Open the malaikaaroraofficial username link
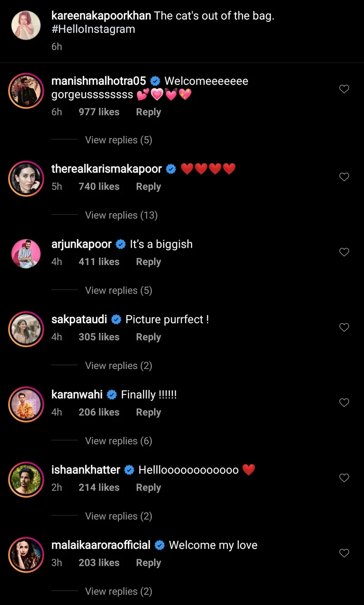The image size is (364, 605). pos(101,545)
